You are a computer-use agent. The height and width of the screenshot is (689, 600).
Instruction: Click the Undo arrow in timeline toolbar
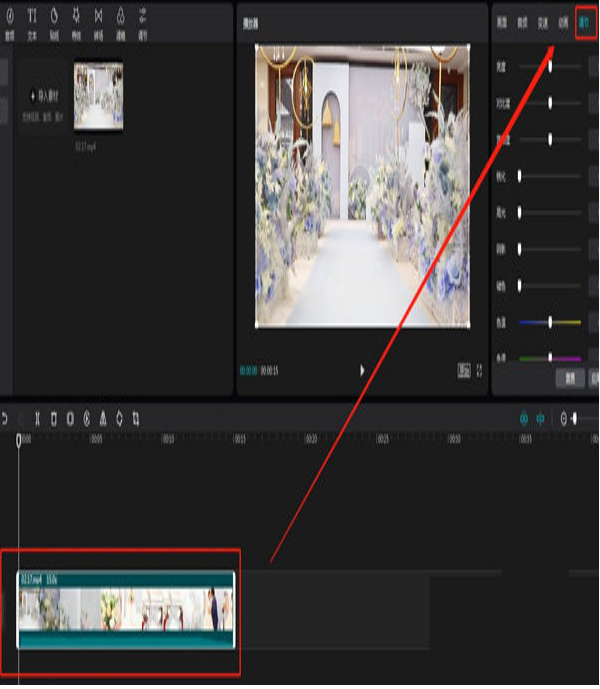(5, 419)
